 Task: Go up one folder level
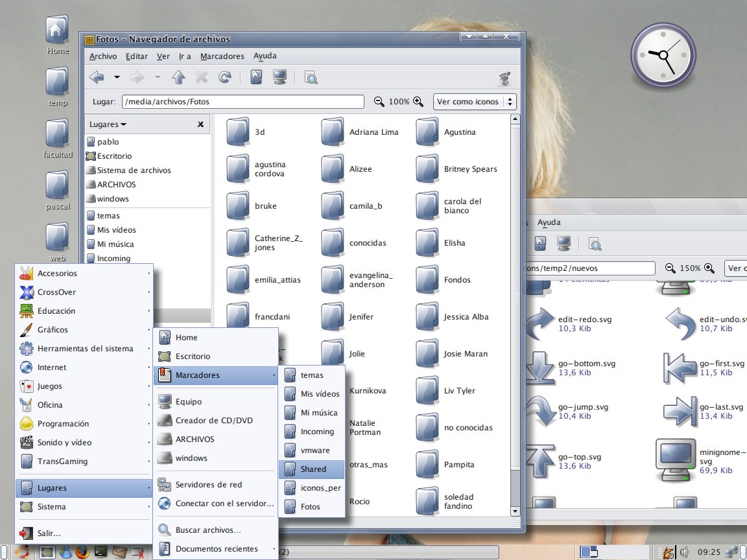[179, 76]
